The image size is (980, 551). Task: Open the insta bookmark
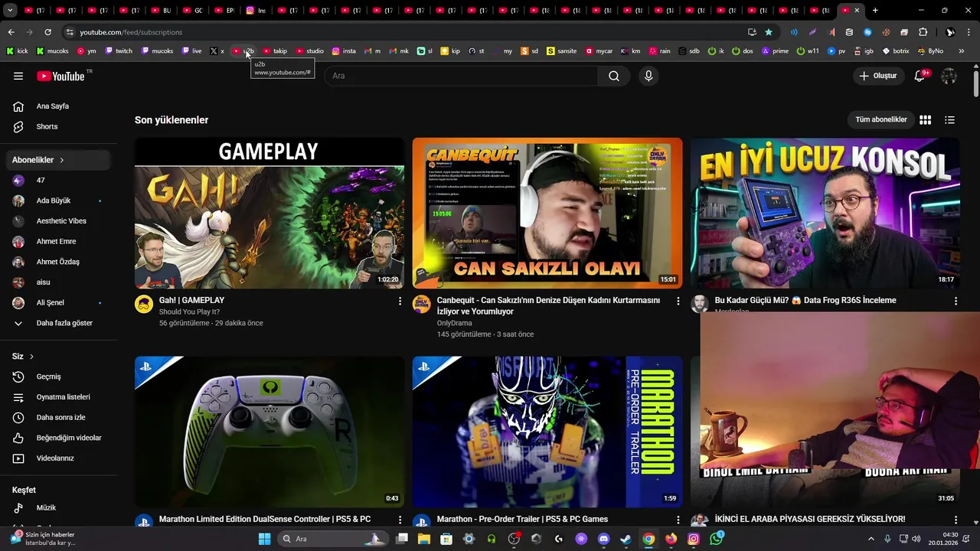coord(344,51)
